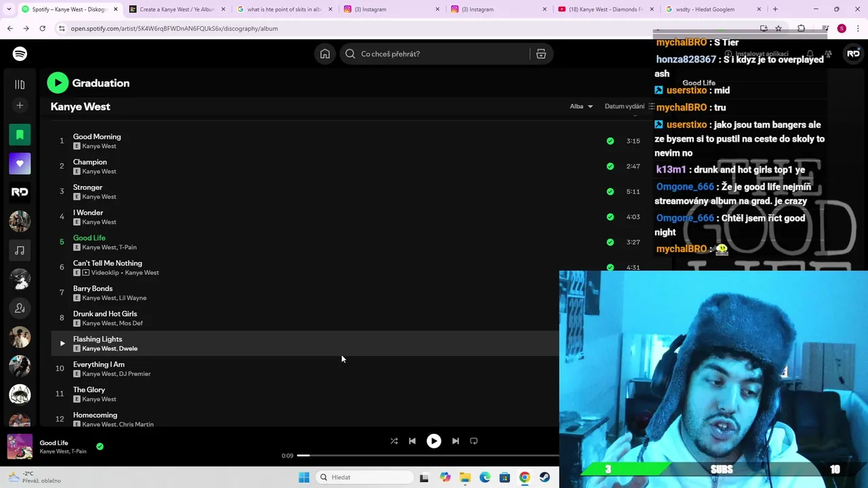Toggle saved checkmark for Stronger
Image resolution: width=868 pixels, height=488 pixels.
pyautogui.click(x=610, y=191)
